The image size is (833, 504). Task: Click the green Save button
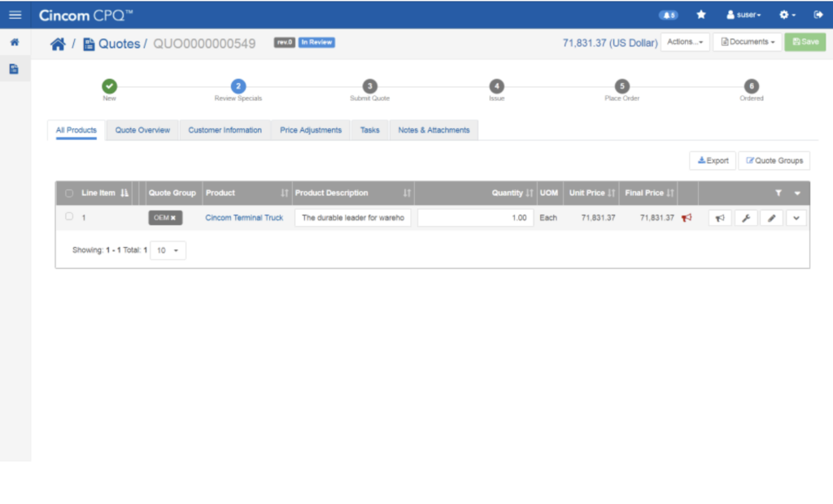(x=805, y=42)
